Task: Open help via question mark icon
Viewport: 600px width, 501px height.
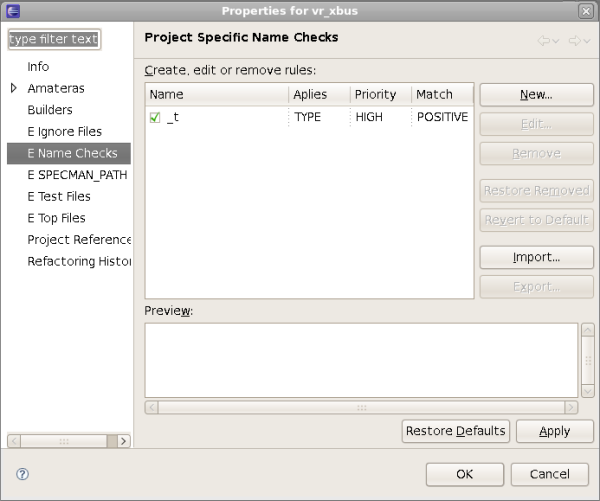Action: (x=23, y=474)
